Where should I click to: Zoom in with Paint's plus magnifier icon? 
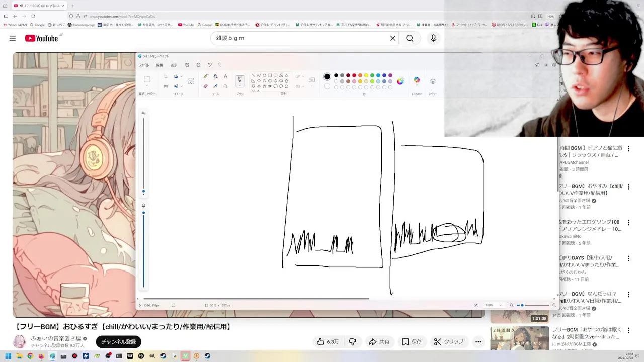click(554, 305)
